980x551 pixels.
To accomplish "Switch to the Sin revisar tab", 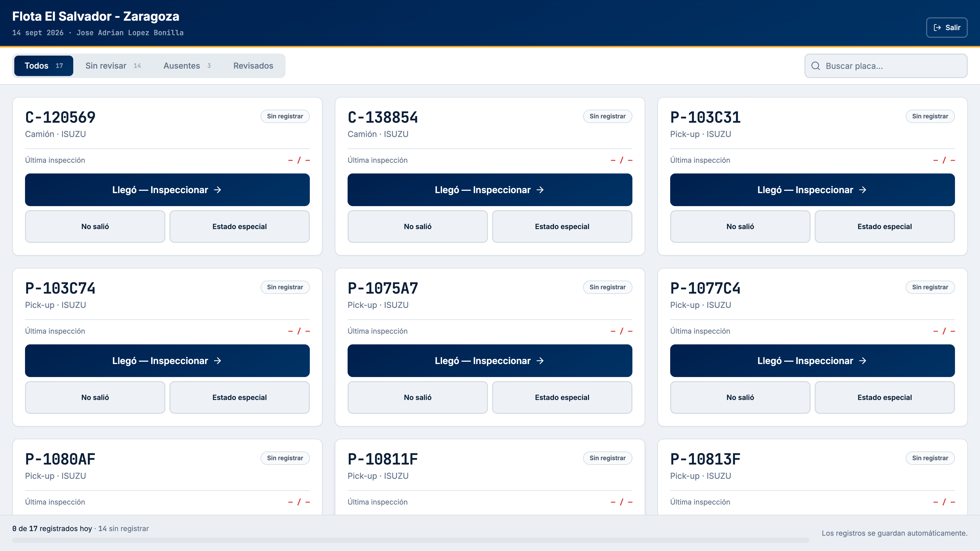I will [113, 66].
